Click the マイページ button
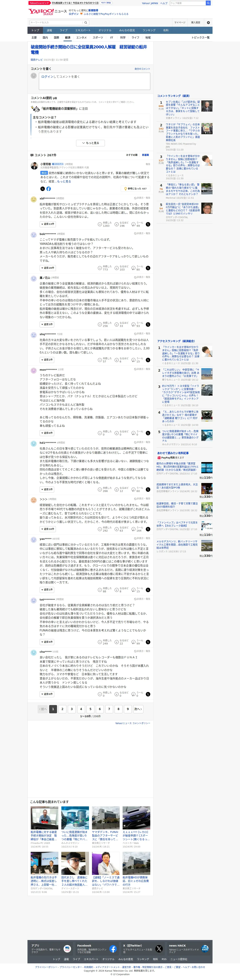The image size is (240, 980). click(x=180, y=22)
